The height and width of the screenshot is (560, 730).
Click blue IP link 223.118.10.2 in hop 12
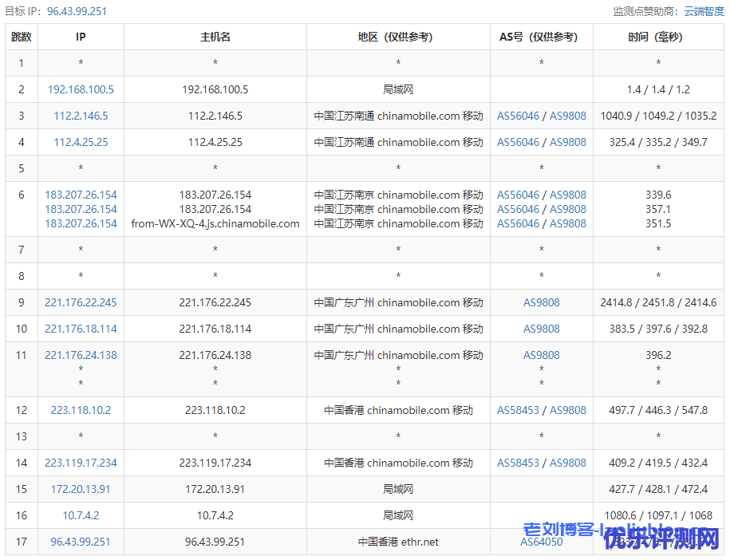click(81, 410)
